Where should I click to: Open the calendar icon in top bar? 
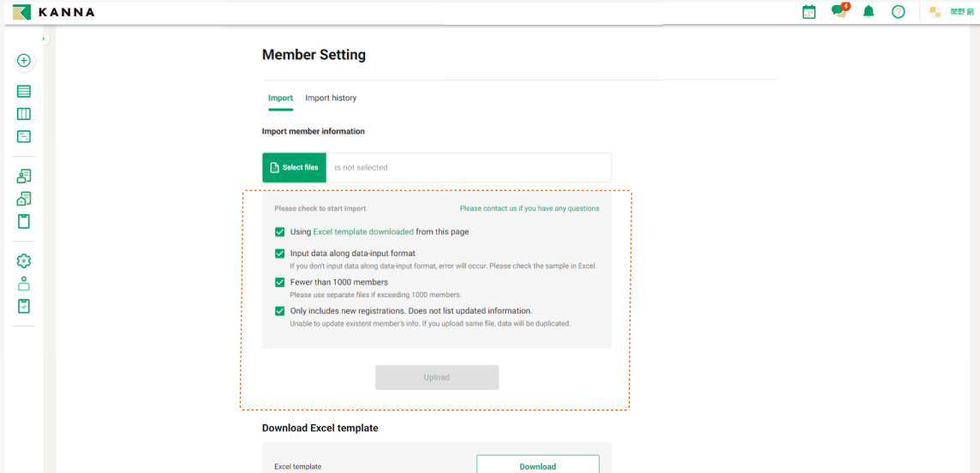(809, 12)
